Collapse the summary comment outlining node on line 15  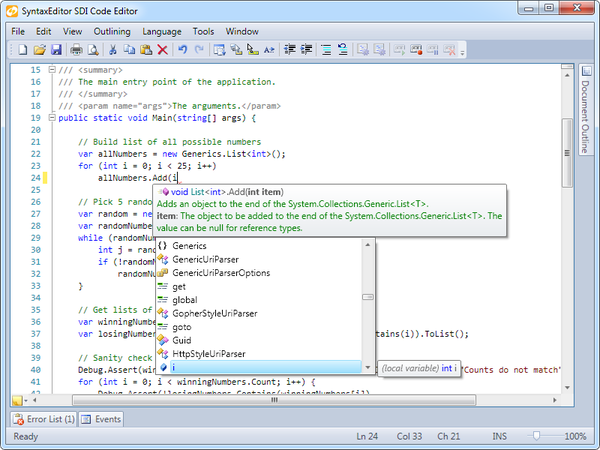52,70
